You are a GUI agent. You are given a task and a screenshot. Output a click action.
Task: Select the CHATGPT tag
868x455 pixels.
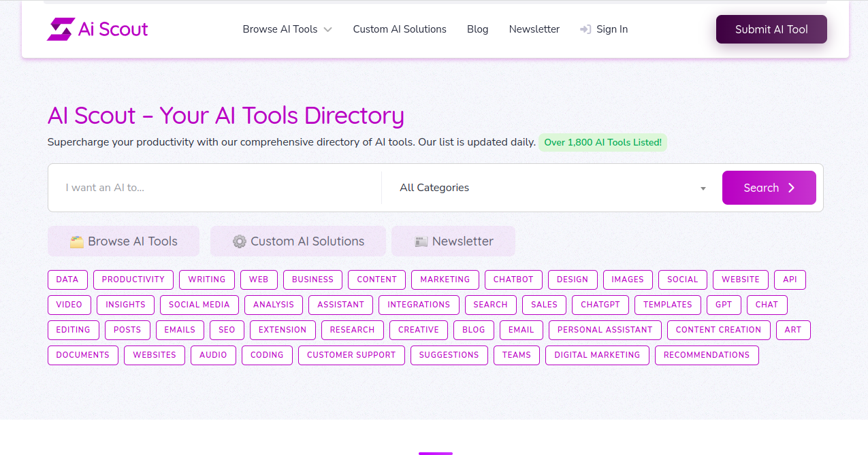coord(600,305)
